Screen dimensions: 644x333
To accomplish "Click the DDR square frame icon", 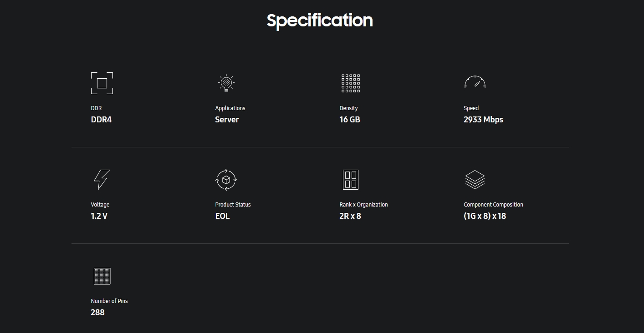I will [x=102, y=83].
